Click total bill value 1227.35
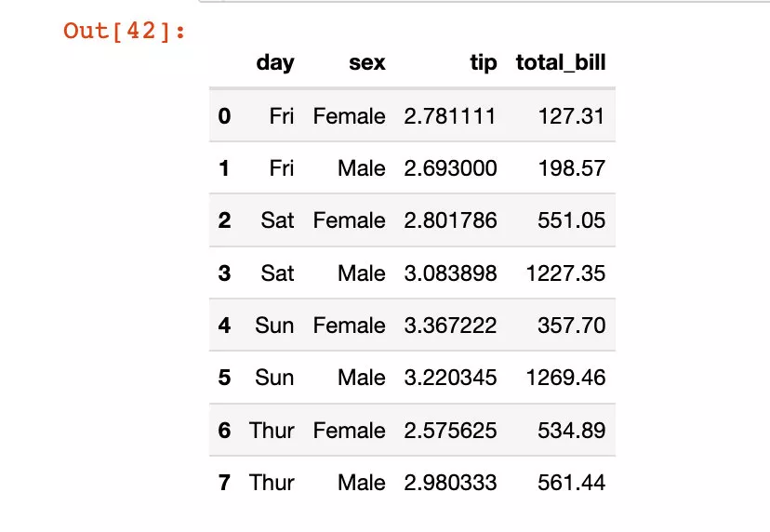 pyautogui.click(x=565, y=273)
